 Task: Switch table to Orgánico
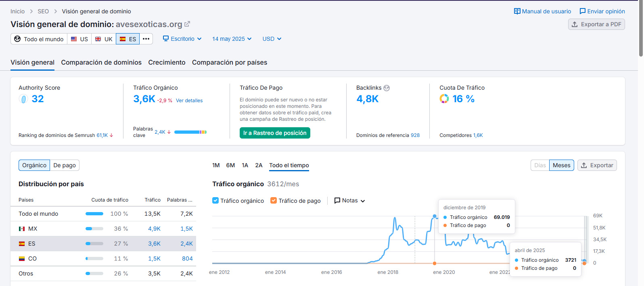click(34, 165)
